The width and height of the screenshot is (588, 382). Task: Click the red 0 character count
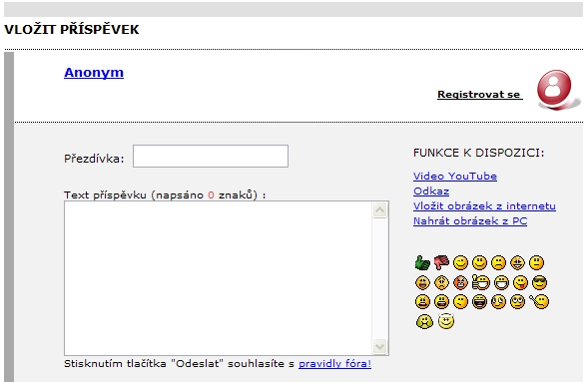coord(211,195)
